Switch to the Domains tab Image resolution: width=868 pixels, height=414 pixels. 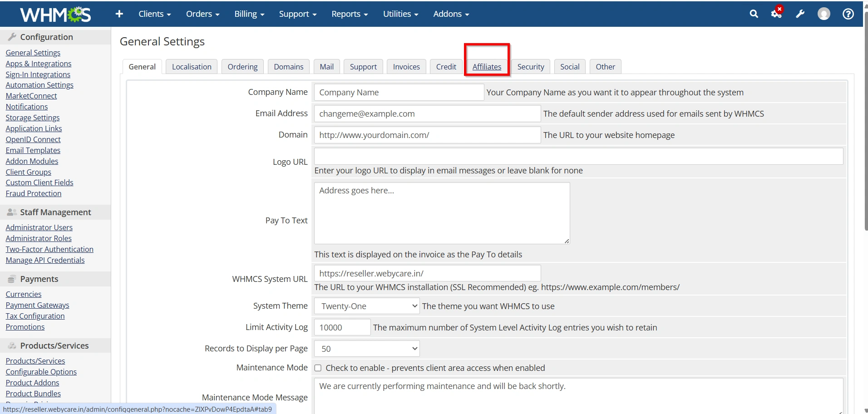pos(289,67)
